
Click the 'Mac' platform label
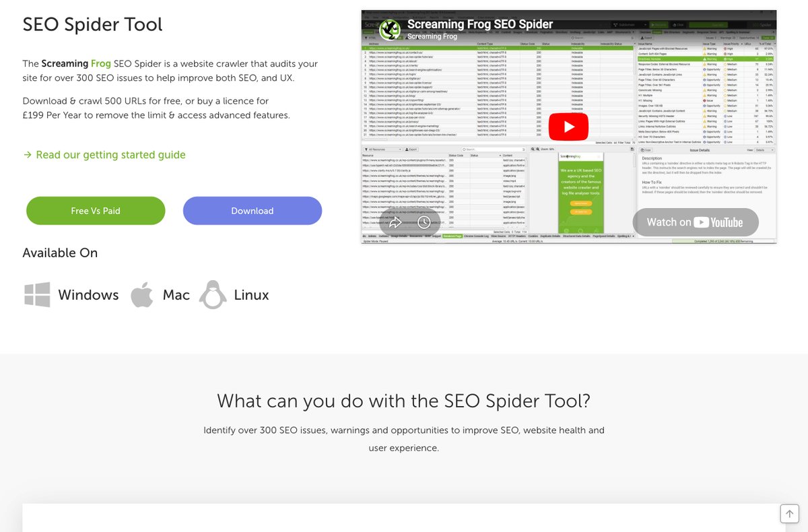tap(176, 295)
